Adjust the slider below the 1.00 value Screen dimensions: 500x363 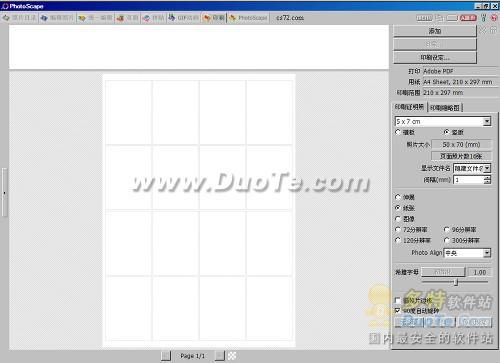click(456, 282)
